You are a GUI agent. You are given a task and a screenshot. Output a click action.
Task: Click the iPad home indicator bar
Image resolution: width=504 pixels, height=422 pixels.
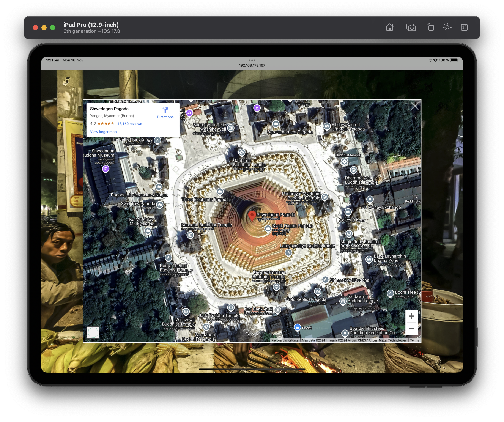pyautogui.click(x=252, y=369)
